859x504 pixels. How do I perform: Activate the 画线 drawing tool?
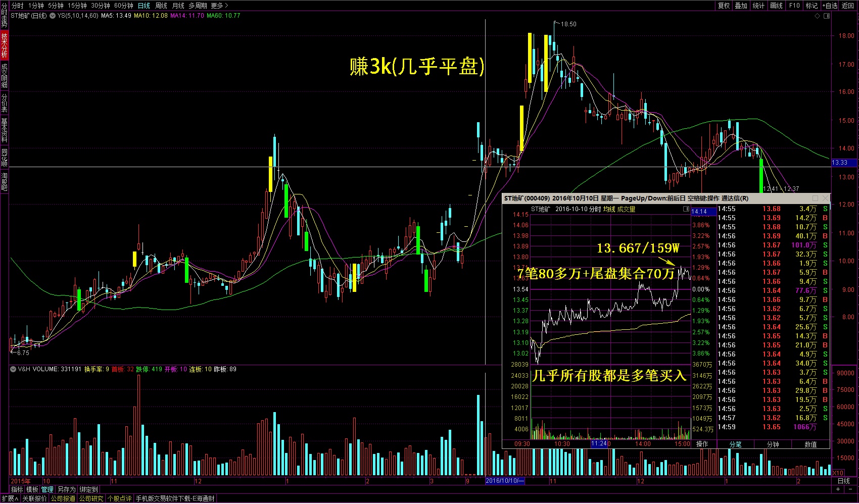(777, 6)
